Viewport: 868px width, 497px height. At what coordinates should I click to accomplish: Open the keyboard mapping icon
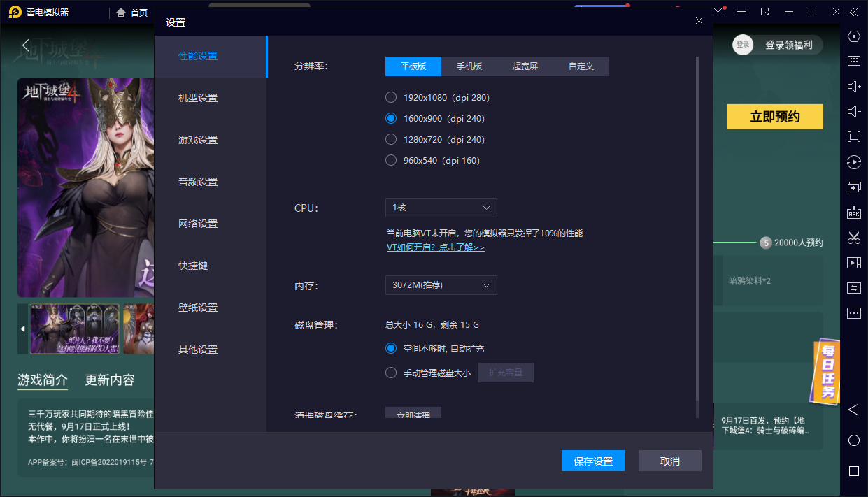pos(853,61)
